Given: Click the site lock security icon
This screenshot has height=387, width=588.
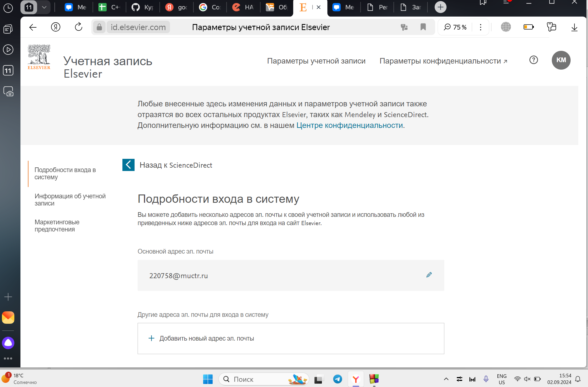Looking at the screenshot, I should point(99,27).
